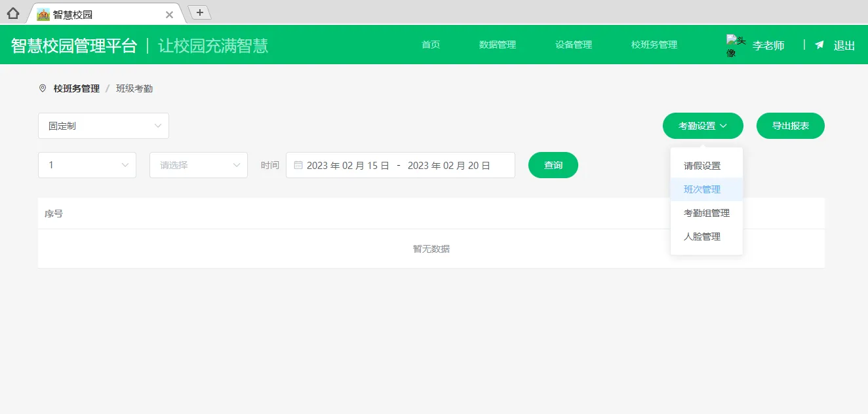Screen dimensions: 868x414
Task: Close the 智慧校园 browser tab
Action: [169, 14]
